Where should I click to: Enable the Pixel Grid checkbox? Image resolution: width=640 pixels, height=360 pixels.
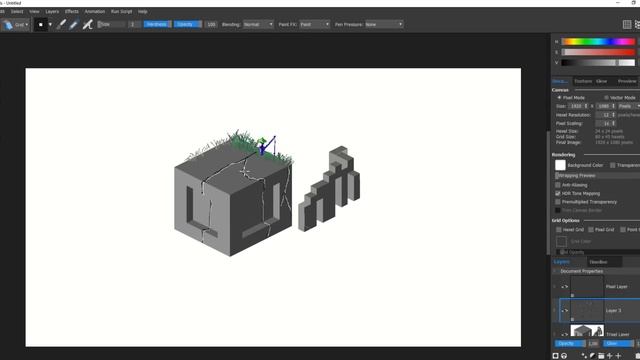[591, 230]
